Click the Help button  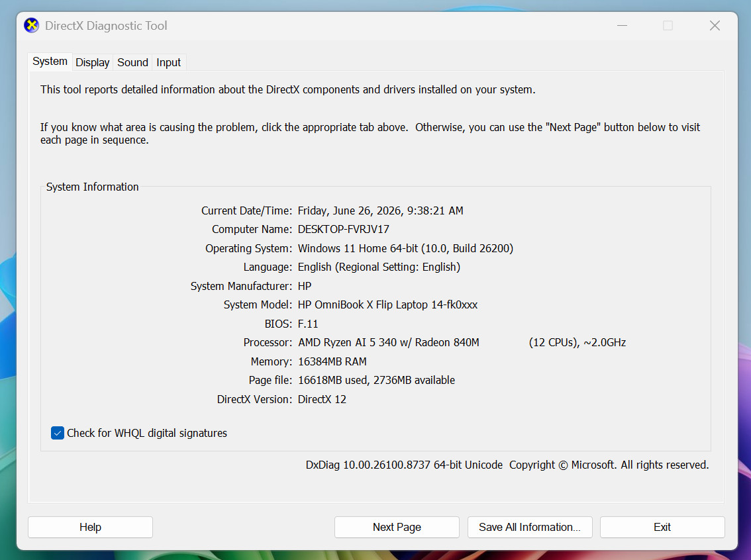(91, 527)
